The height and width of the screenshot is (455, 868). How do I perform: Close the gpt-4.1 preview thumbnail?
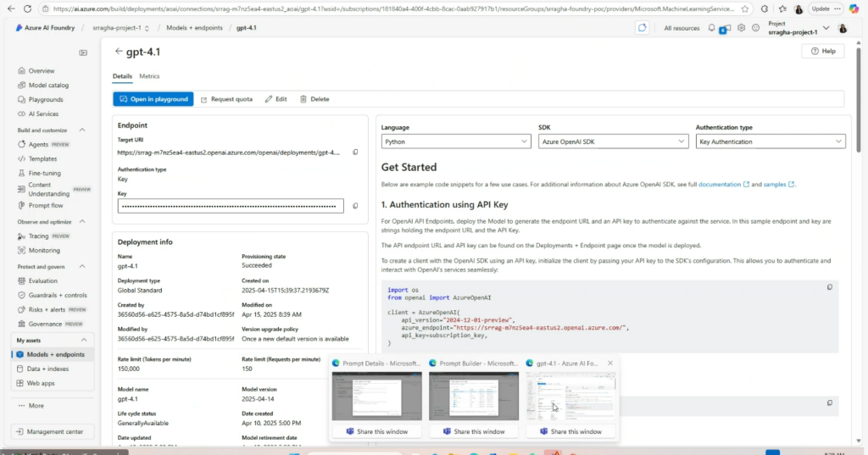[610, 363]
